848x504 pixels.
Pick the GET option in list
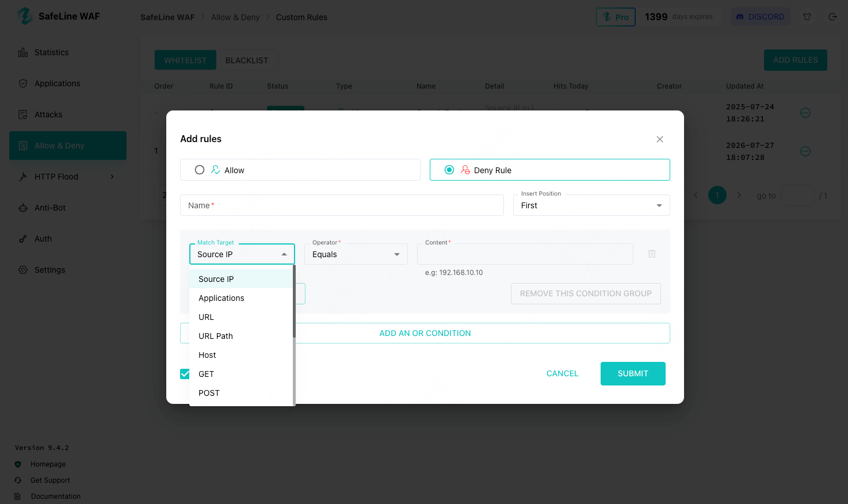[241, 374]
